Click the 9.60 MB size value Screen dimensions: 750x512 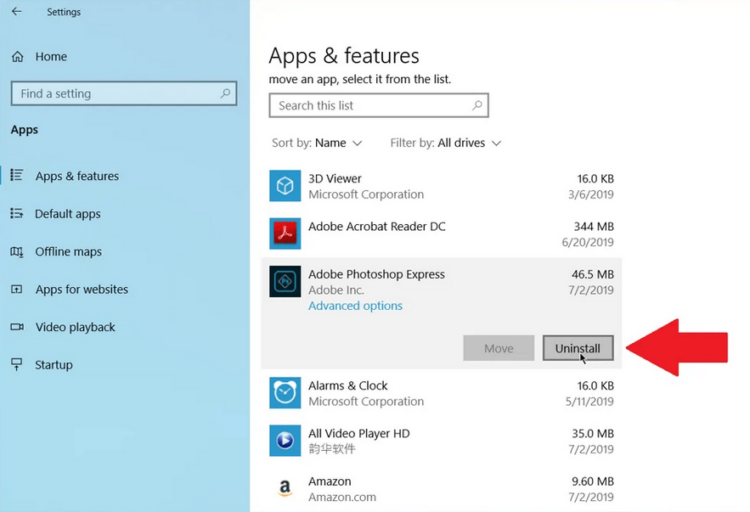593,481
